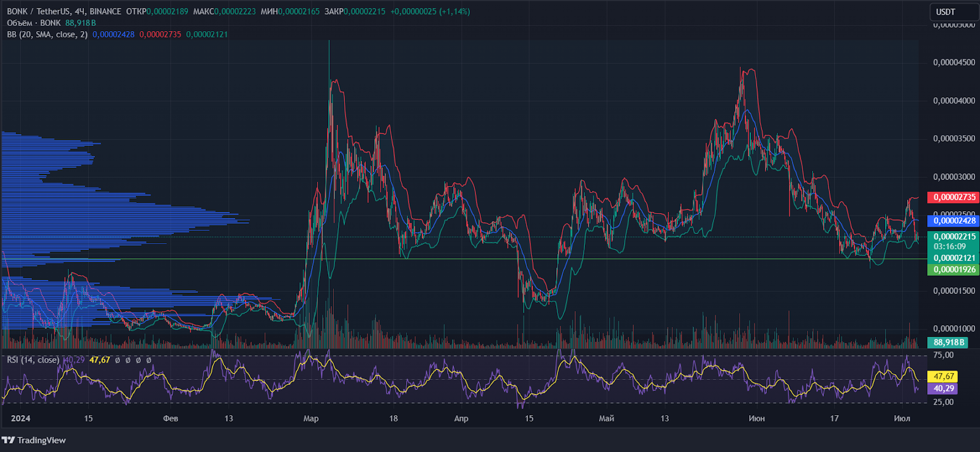Click the Май label on time axis
Viewport: 980px width, 452px height.
606,418
